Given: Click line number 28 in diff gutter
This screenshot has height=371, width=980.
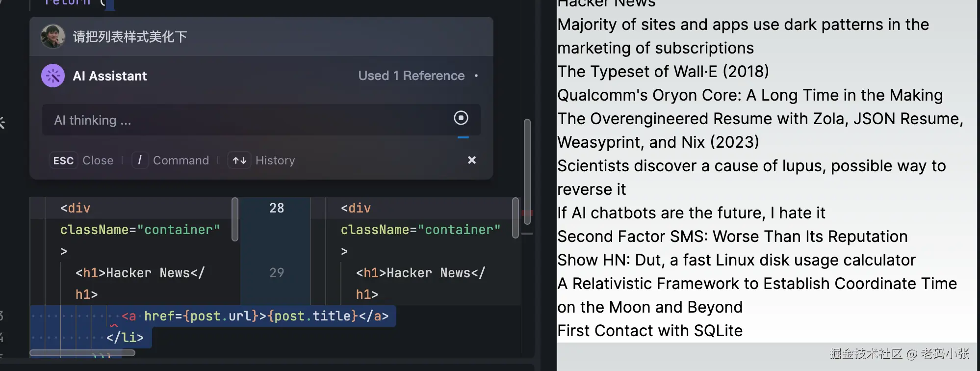Looking at the screenshot, I should (277, 208).
